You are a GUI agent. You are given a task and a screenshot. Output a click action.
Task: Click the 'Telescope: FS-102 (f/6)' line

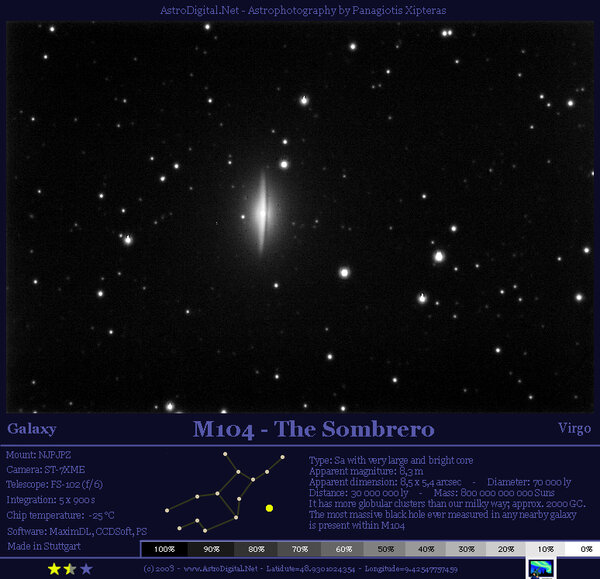click(x=54, y=484)
